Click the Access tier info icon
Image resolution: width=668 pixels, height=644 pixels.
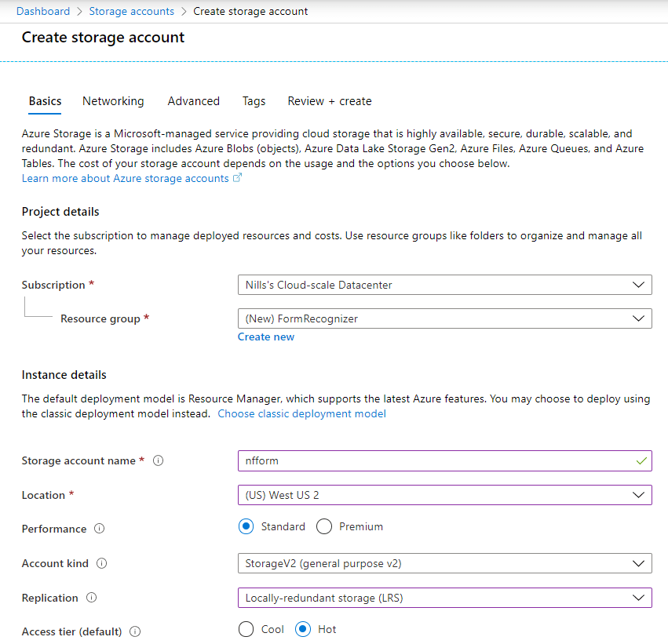pyautogui.click(x=135, y=631)
